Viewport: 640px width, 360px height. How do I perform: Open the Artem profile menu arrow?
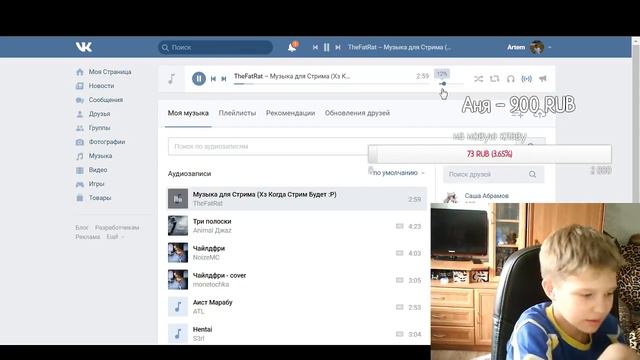pos(549,47)
